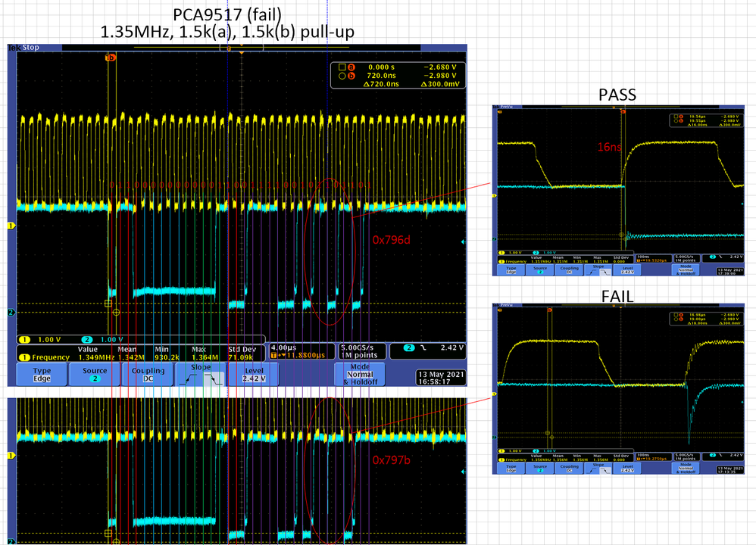
Task: Click channel 1 ground marker in lower main waveform
Action: 11,456
